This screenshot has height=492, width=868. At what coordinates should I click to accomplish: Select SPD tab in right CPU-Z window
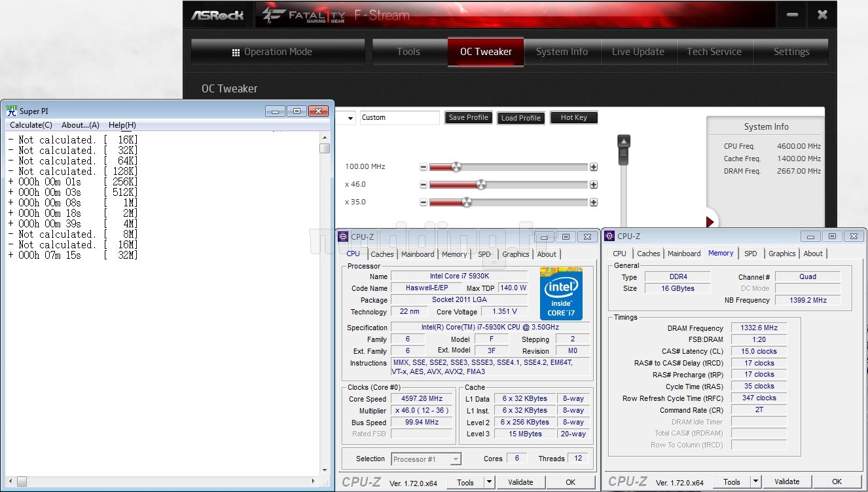[x=751, y=254]
